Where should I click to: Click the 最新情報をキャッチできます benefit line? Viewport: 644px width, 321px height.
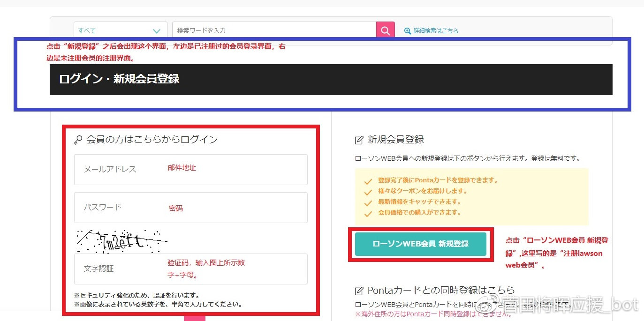419,202
